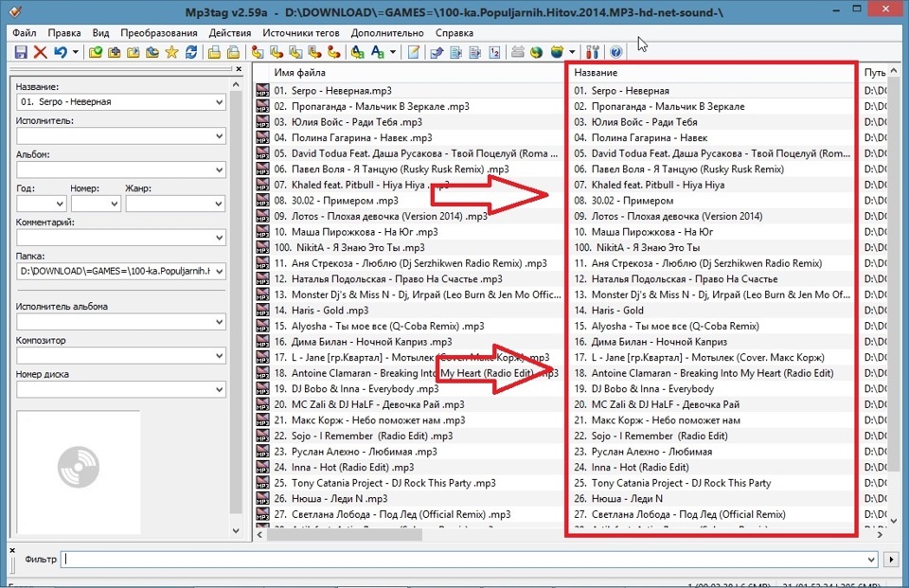
Task: Run the Text file - Tag converter icon
Action: tap(314, 52)
